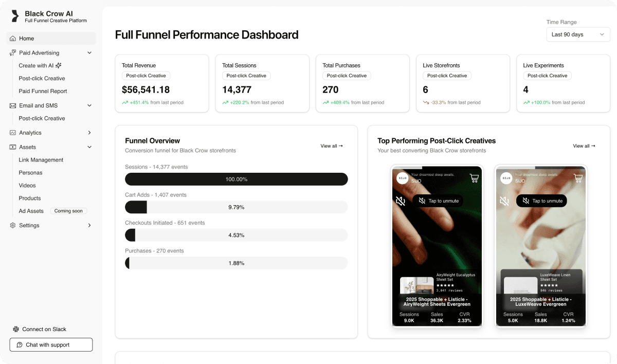Click Tap to unmute on LuxeWeave creative

coord(541,201)
